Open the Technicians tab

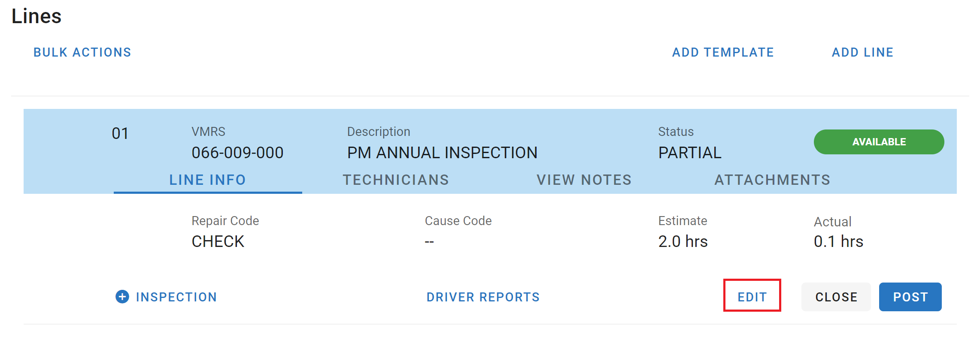pyautogui.click(x=396, y=180)
